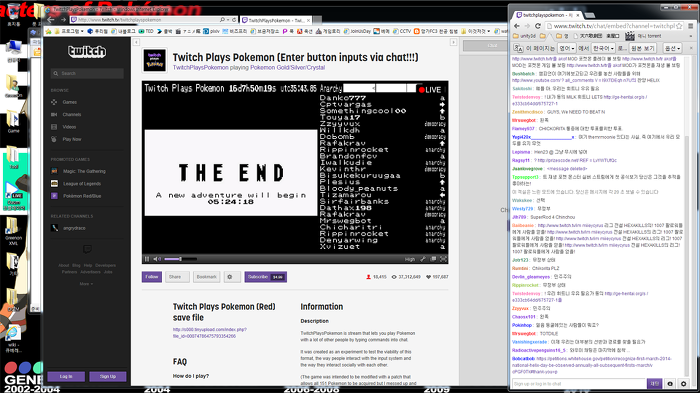Open the chat settings gear icon
700x393 pixels.
683,384
